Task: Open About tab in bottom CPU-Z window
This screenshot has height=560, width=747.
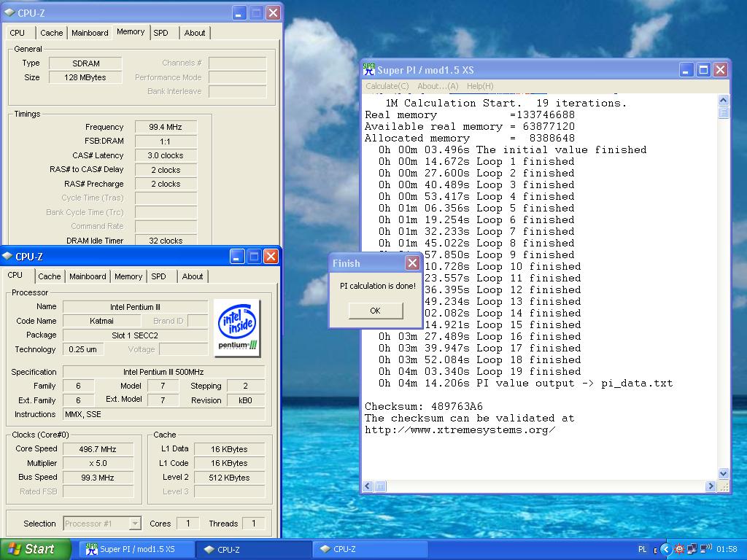Action: pos(193,276)
